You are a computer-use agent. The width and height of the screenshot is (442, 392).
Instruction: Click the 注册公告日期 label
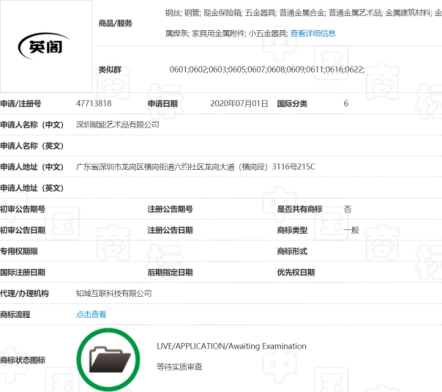click(x=170, y=230)
